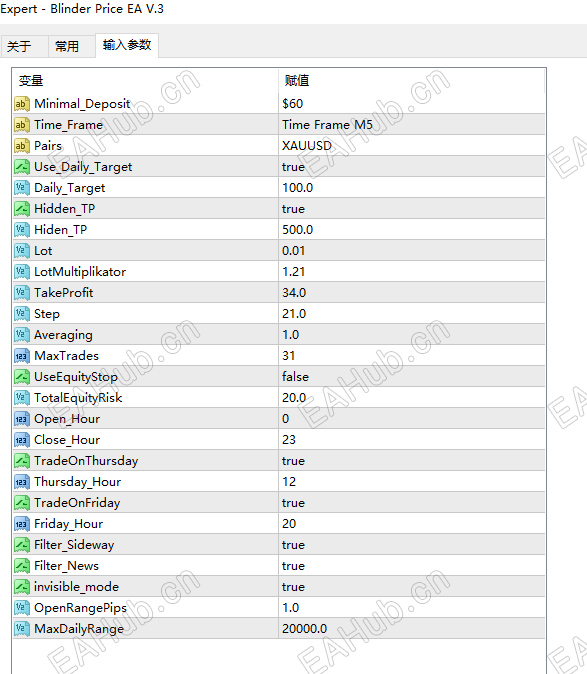
Task: Click the OpenRangePips double-type icon
Action: coord(21,608)
